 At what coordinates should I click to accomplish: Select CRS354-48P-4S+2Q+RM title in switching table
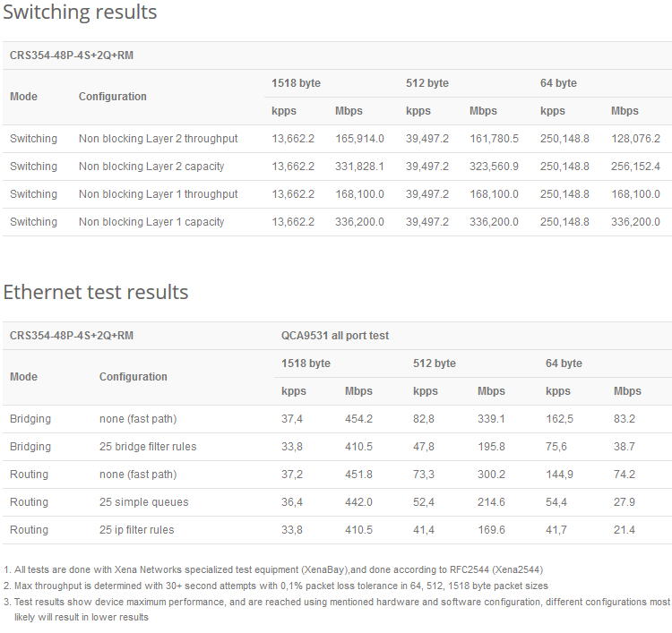coord(72,56)
